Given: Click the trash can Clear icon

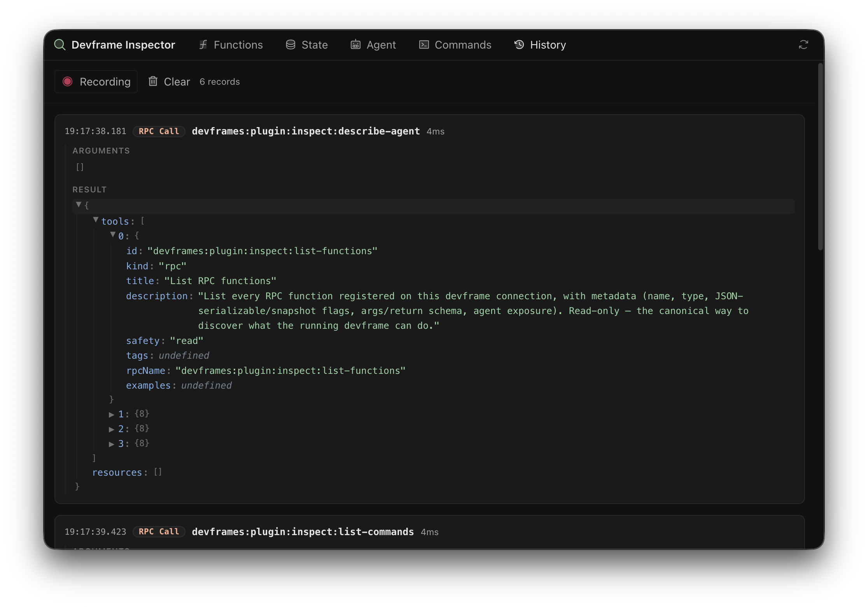Looking at the screenshot, I should tap(153, 81).
